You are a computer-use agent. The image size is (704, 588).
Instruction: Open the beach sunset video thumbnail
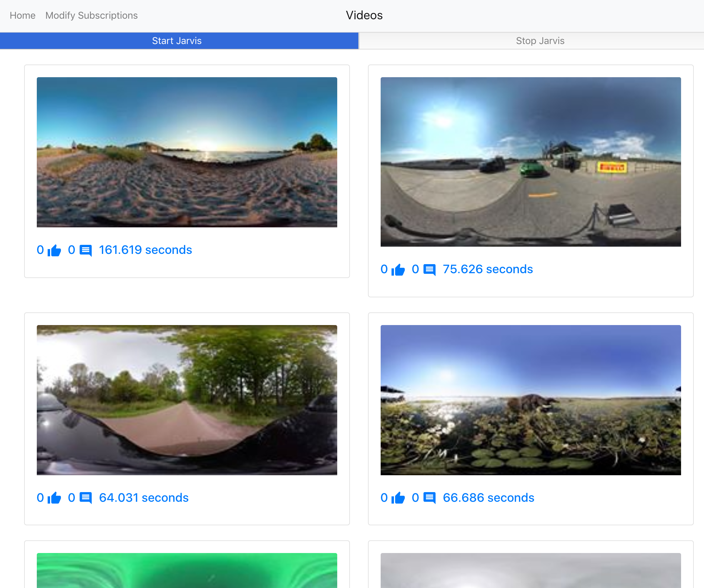click(x=187, y=152)
